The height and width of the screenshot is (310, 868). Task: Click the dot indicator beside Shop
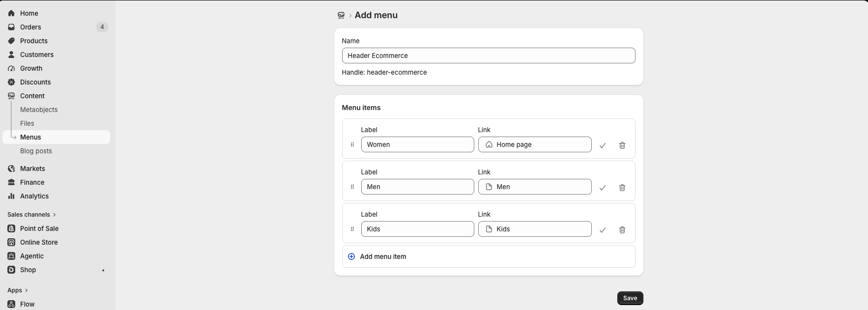[x=103, y=270]
